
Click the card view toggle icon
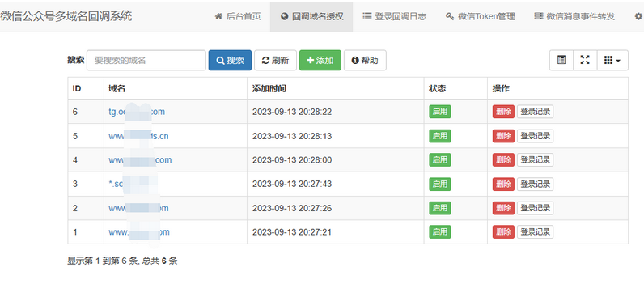[x=561, y=60]
